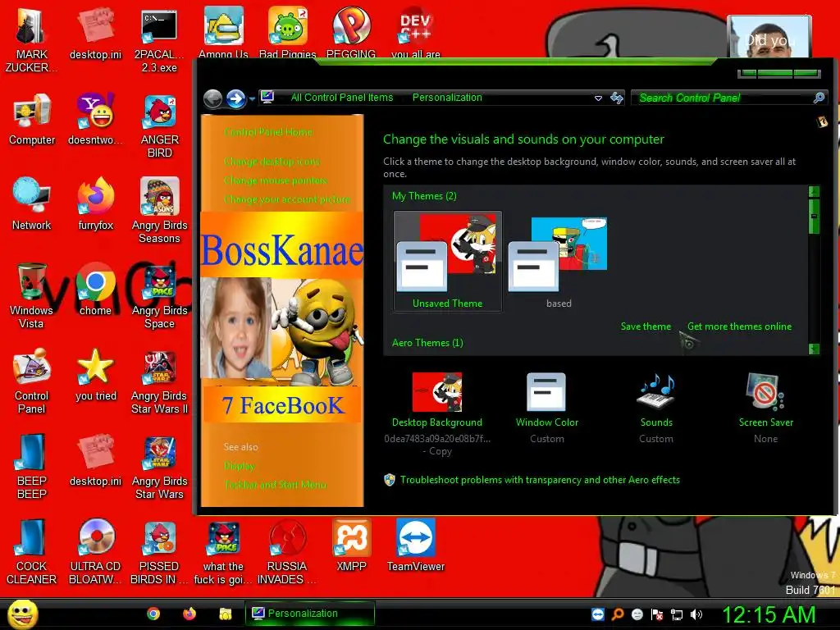Open the Control Panel desktop icon
The height and width of the screenshot is (630, 840).
tap(32, 381)
